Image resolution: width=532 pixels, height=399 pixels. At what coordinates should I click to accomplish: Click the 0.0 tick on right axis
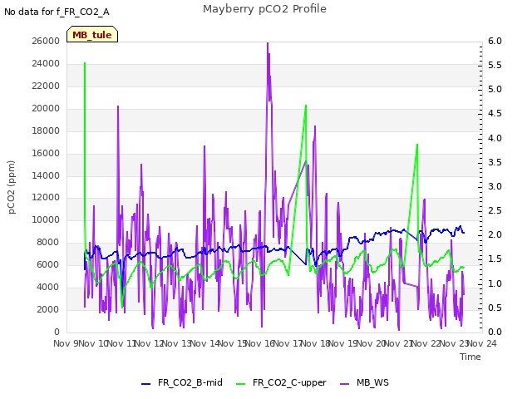click(x=495, y=332)
